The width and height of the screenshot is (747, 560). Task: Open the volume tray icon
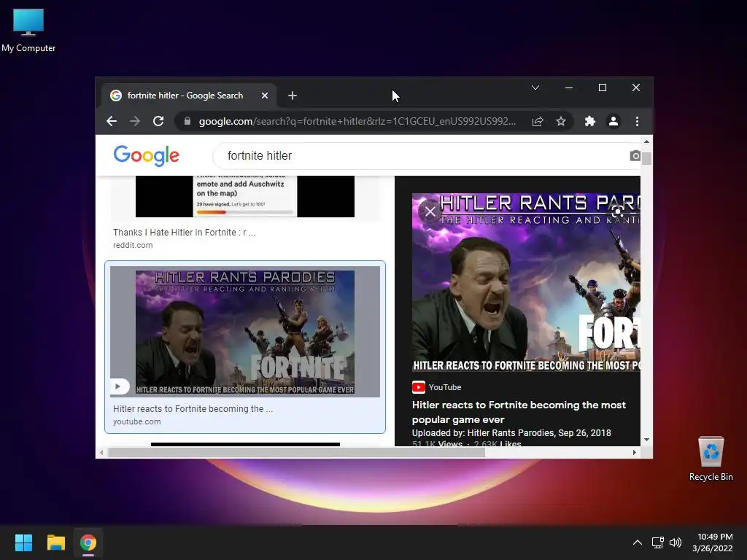tap(676, 542)
